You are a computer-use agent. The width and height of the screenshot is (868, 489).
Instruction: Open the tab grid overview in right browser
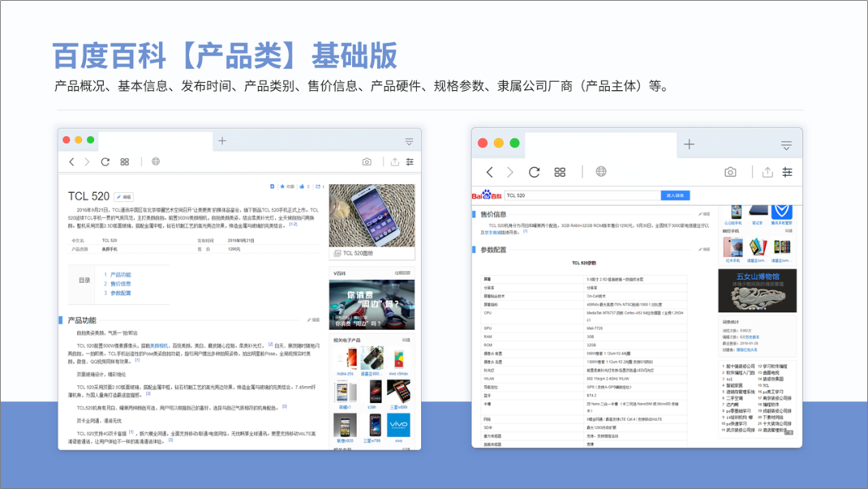coord(560,172)
